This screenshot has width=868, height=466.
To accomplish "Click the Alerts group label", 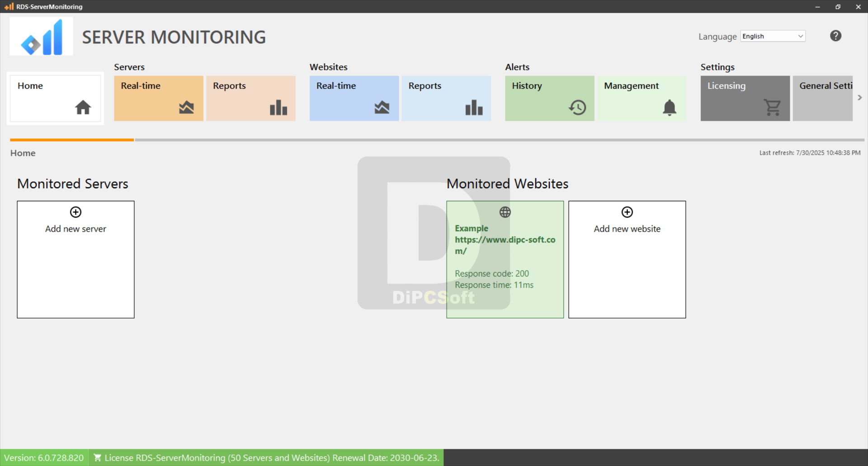I will click(517, 67).
